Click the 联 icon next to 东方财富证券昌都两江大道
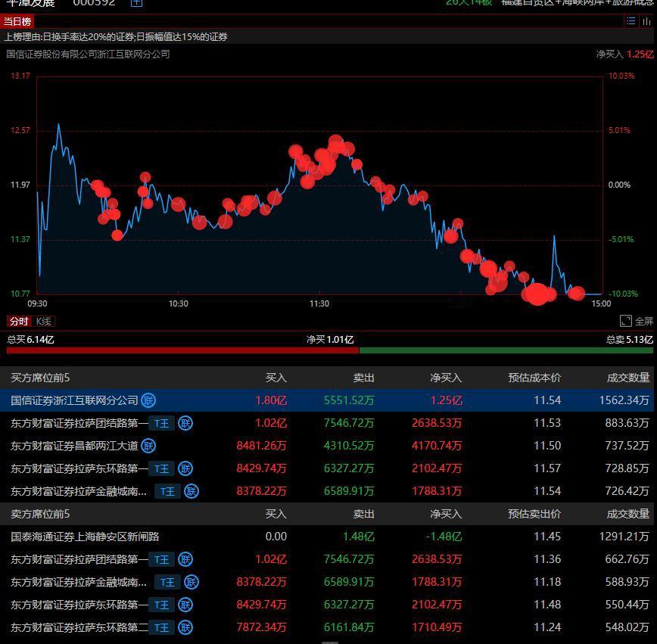This screenshot has width=657, height=644. [148, 446]
